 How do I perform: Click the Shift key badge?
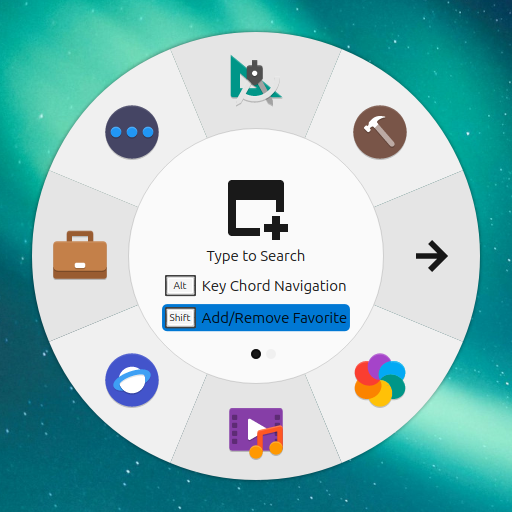(180, 318)
